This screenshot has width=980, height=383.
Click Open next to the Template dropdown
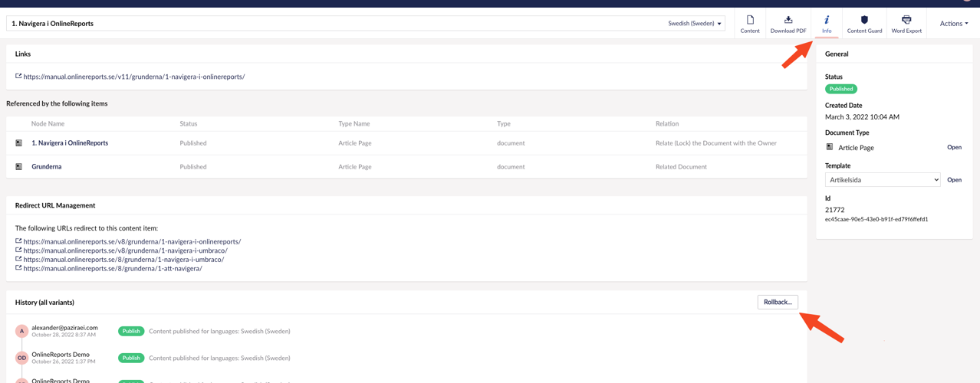(x=954, y=180)
